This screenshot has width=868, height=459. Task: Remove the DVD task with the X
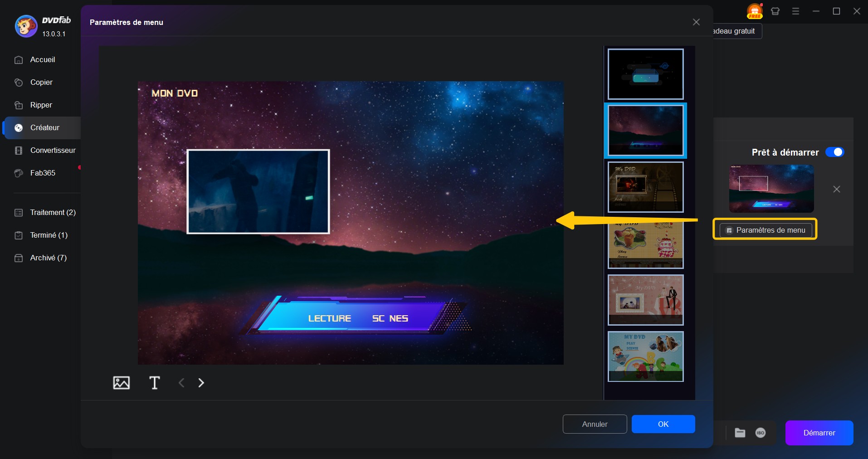(837, 189)
